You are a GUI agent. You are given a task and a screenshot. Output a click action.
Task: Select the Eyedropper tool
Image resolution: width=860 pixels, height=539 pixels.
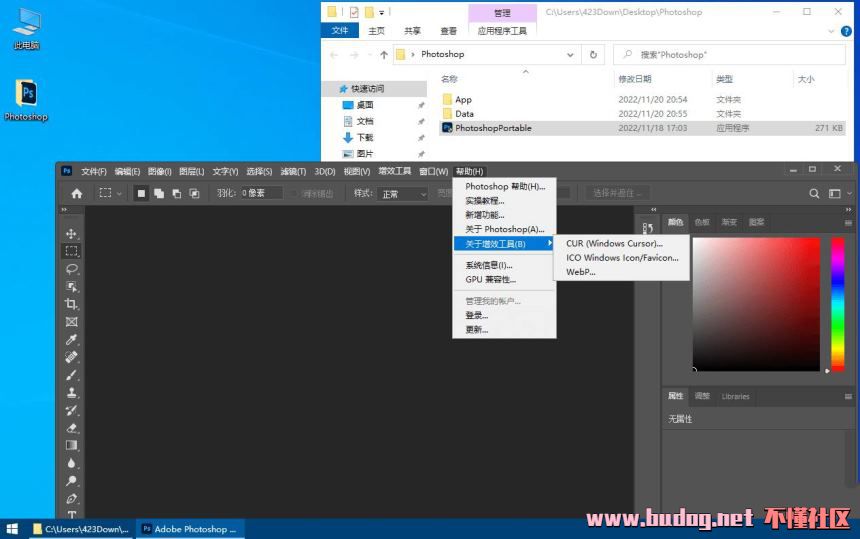(x=71, y=339)
